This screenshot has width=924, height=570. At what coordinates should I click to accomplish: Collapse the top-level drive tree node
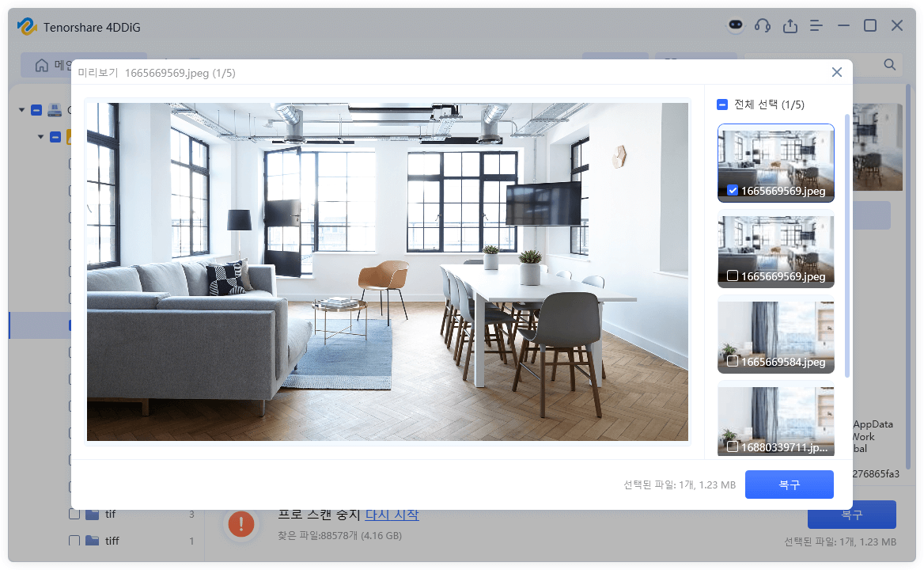[22, 110]
